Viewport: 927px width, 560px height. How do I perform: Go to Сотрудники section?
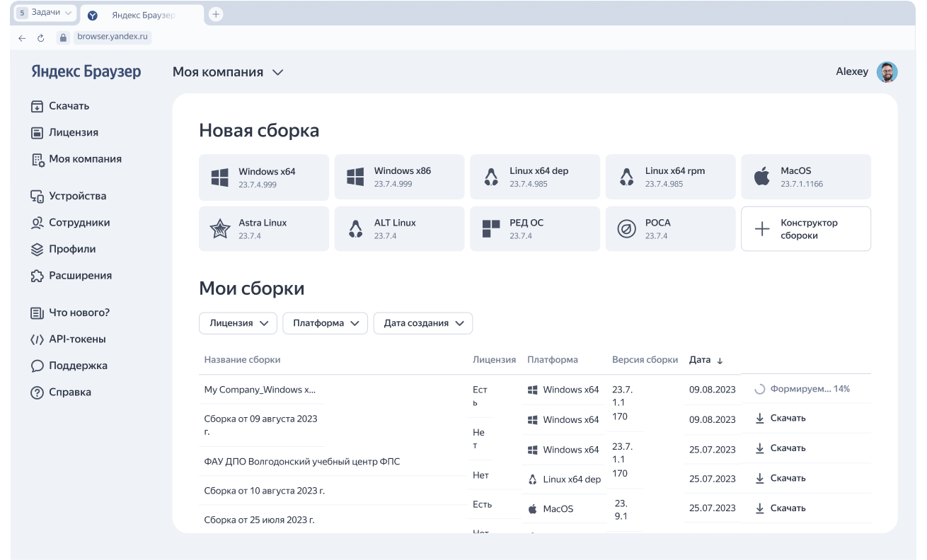[x=71, y=223]
